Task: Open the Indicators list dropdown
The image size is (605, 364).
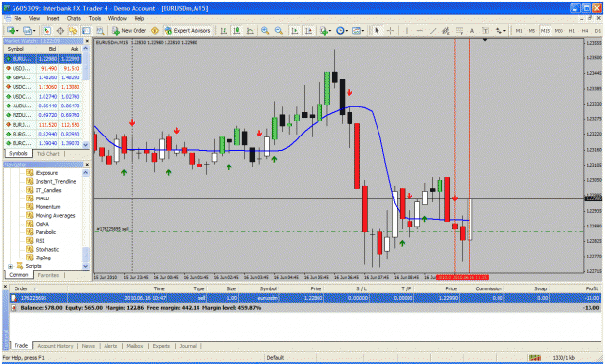Action: pos(325,30)
